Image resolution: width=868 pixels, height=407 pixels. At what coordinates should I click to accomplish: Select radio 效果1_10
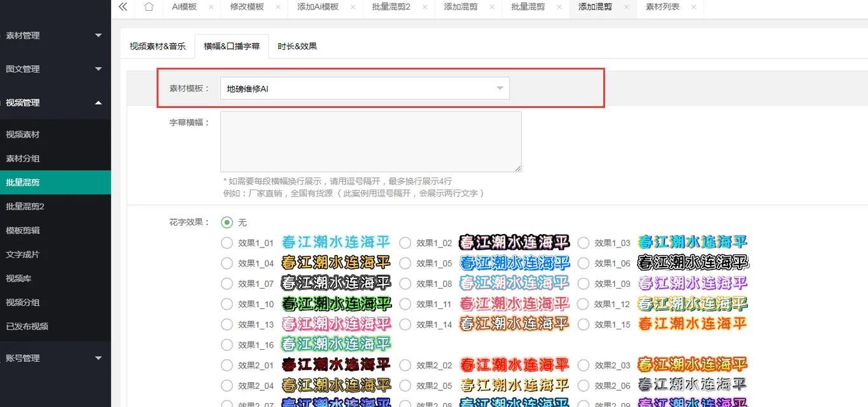227,304
